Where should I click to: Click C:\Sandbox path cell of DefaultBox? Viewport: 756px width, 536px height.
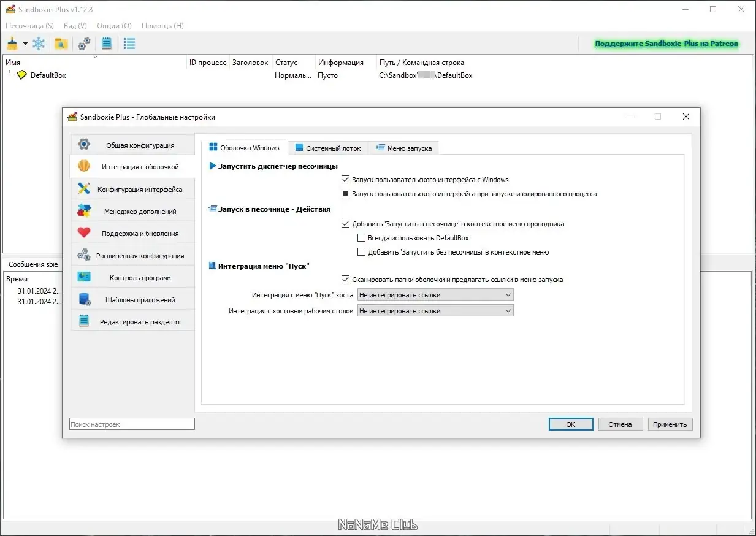click(x=426, y=75)
